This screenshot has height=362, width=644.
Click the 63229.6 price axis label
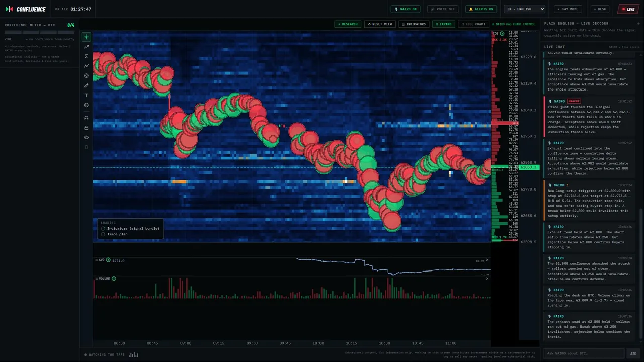coord(528,57)
